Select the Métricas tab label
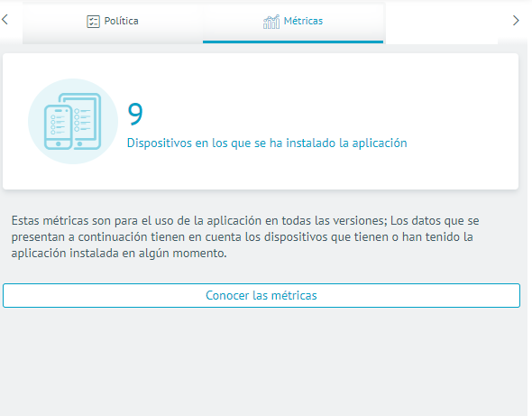Viewport: 532px width, 416px height. point(303,21)
